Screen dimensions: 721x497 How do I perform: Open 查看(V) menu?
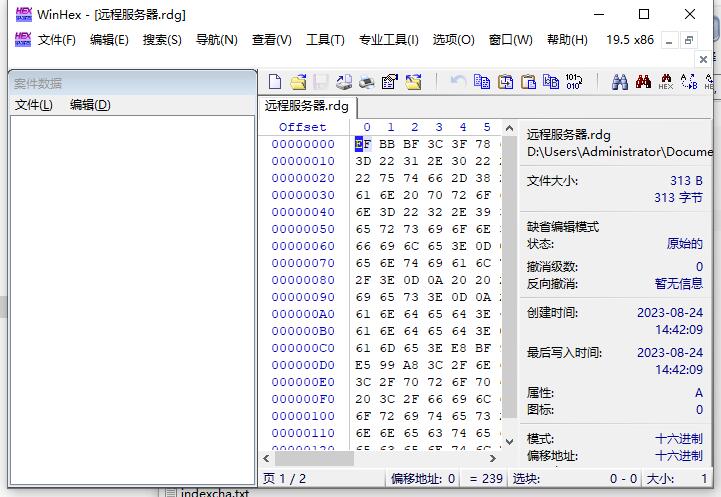tap(271, 40)
